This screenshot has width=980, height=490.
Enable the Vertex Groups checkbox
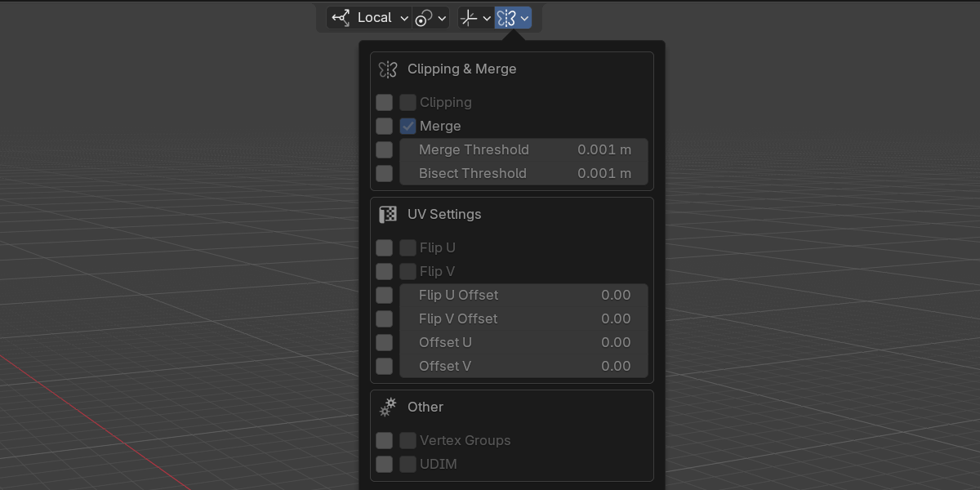[408, 441]
